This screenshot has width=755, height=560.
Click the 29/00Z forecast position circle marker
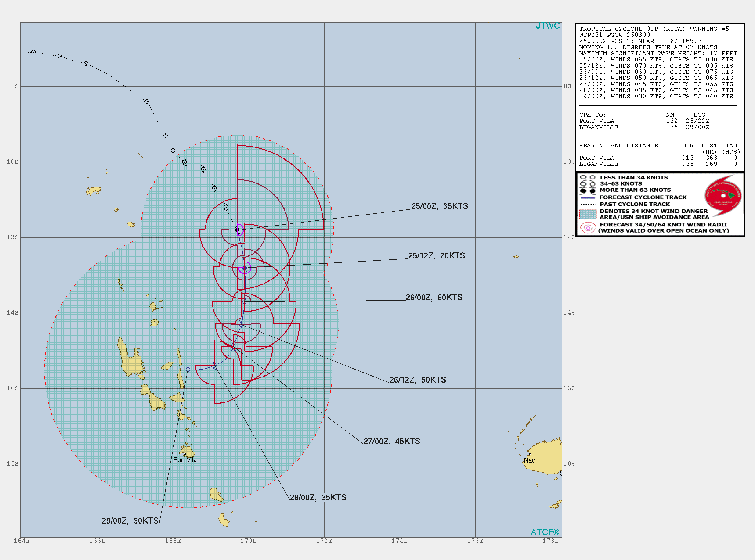[x=188, y=370]
